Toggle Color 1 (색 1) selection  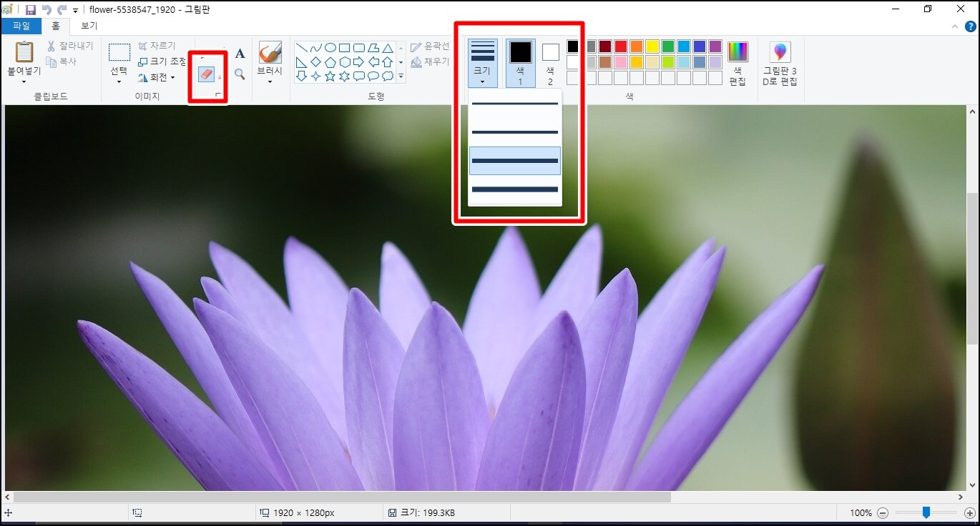point(521,63)
